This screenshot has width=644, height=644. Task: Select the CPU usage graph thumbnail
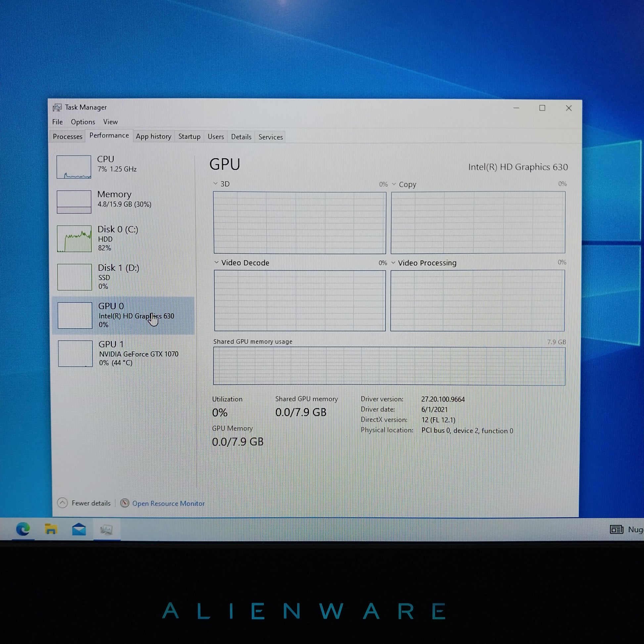74,167
